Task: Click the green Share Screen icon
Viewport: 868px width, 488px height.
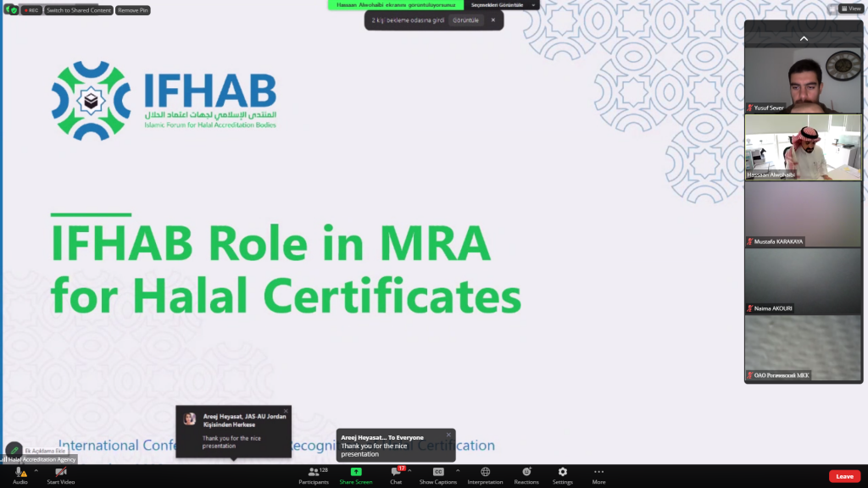Action: click(x=356, y=472)
